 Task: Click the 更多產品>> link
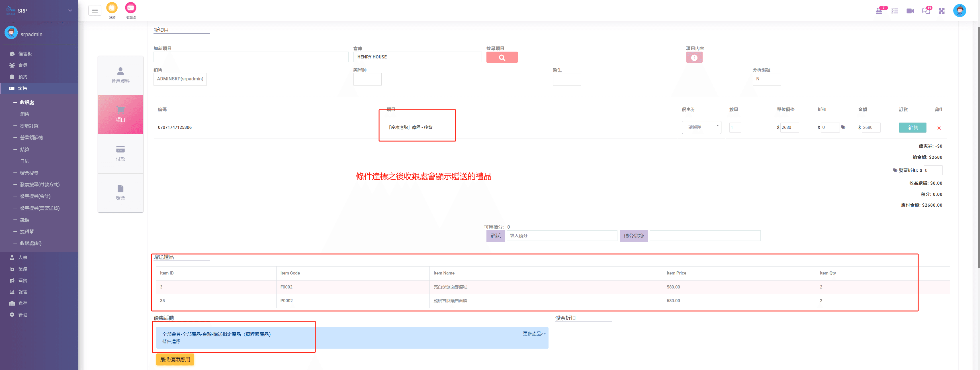(x=534, y=334)
